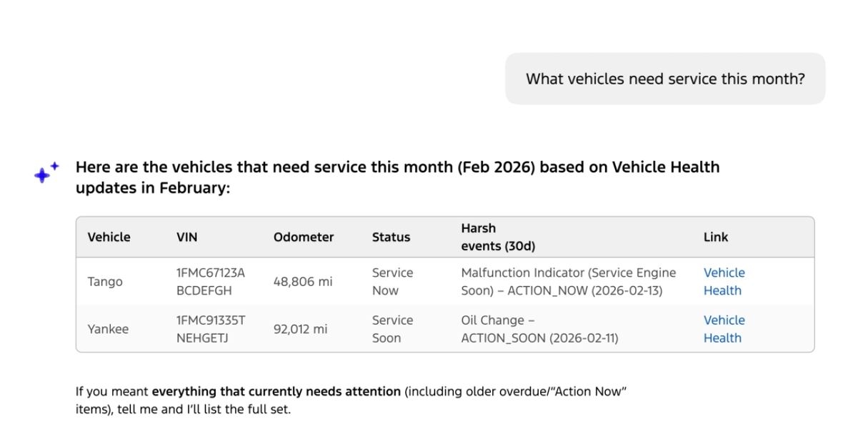Click the Service Now status cell

392,282
